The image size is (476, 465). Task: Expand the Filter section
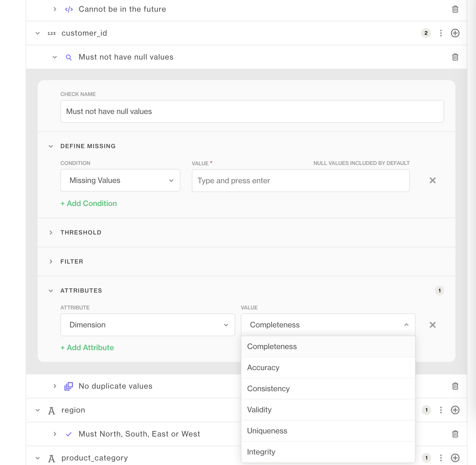72,262
